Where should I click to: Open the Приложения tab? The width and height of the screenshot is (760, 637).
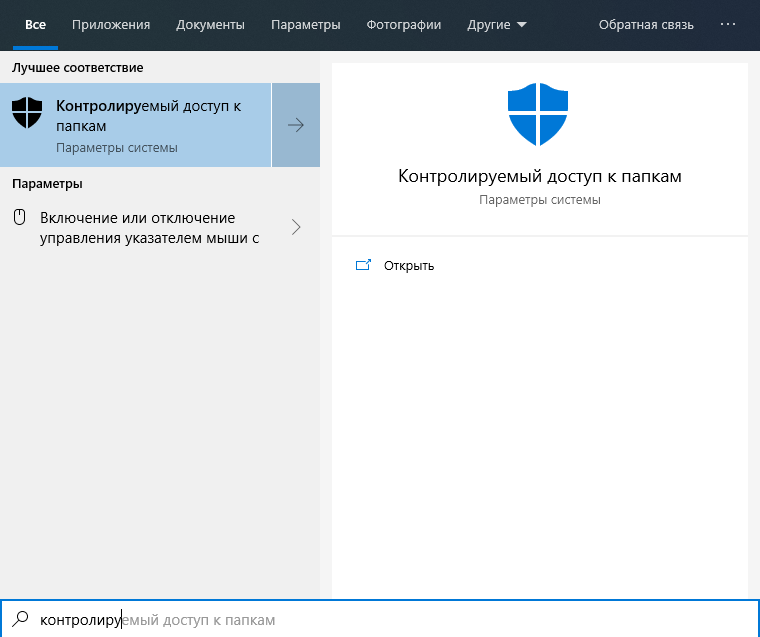point(111,25)
